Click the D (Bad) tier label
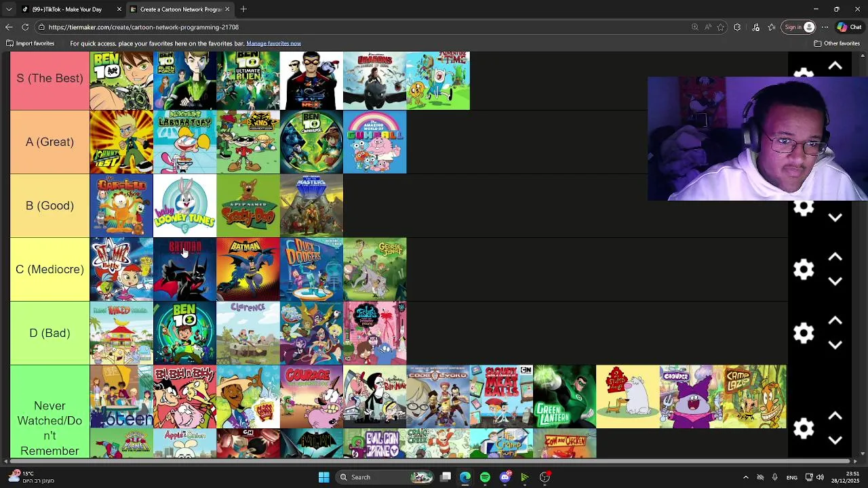The width and height of the screenshot is (868, 488). tap(50, 333)
